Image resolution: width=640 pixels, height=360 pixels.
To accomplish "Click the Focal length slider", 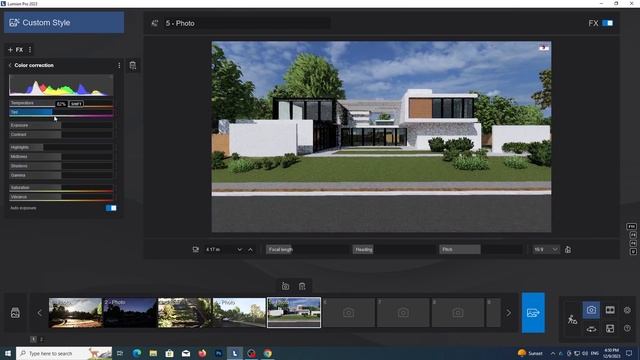I will click(x=307, y=249).
